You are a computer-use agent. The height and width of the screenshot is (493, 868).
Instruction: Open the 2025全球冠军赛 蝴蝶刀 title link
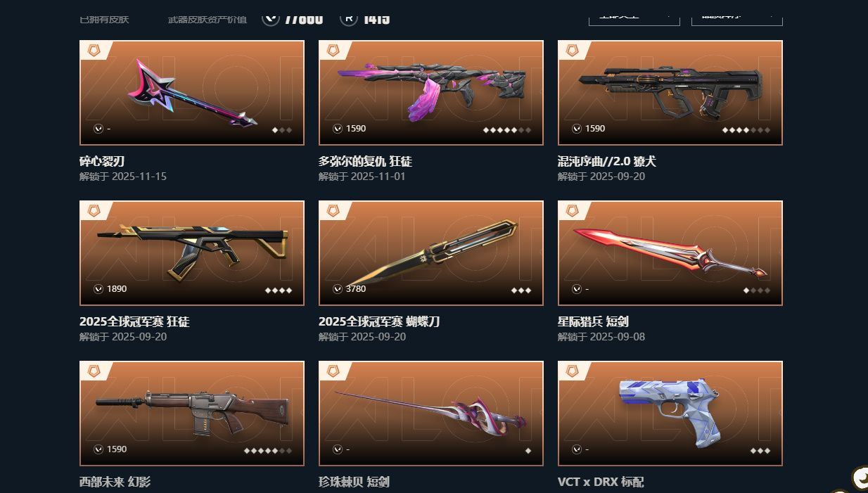379,321
